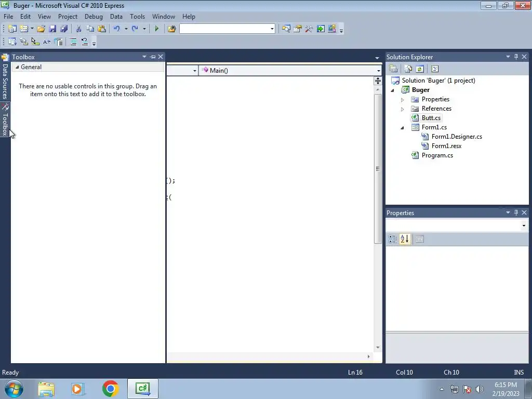This screenshot has height=399, width=532.
Task: Expand the Properties node in the solution tree
Action: [403, 99]
